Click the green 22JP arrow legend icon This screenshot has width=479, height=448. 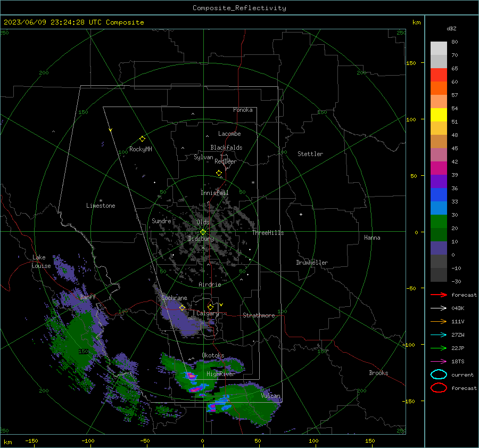pyautogui.click(x=439, y=348)
